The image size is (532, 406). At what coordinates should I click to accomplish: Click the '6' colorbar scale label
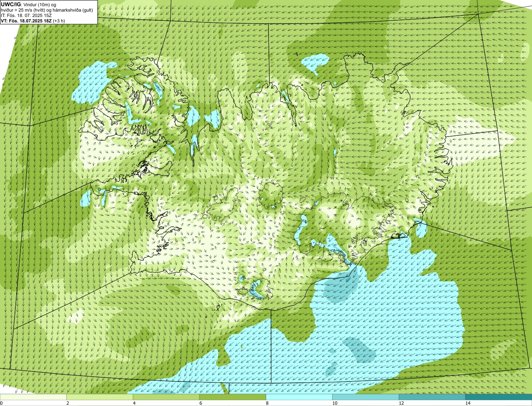click(x=200, y=403)
